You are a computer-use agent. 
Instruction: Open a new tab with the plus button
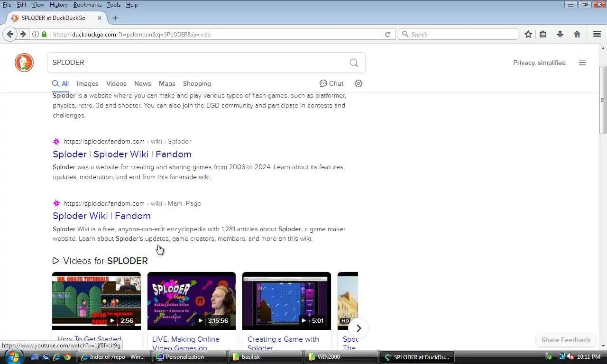pos(115,18)
